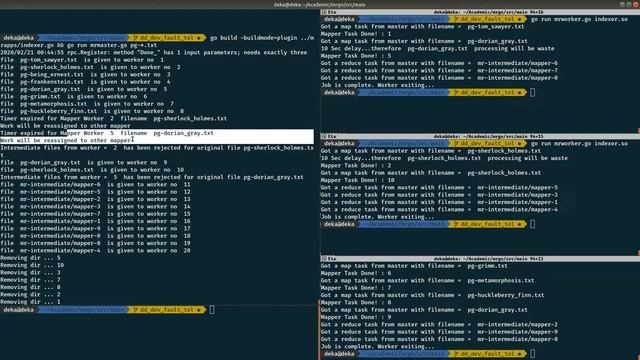Click 'Timer expired for Mapper Worker 2' line
The height and width of the screenshot is (360, 640).
113,119
